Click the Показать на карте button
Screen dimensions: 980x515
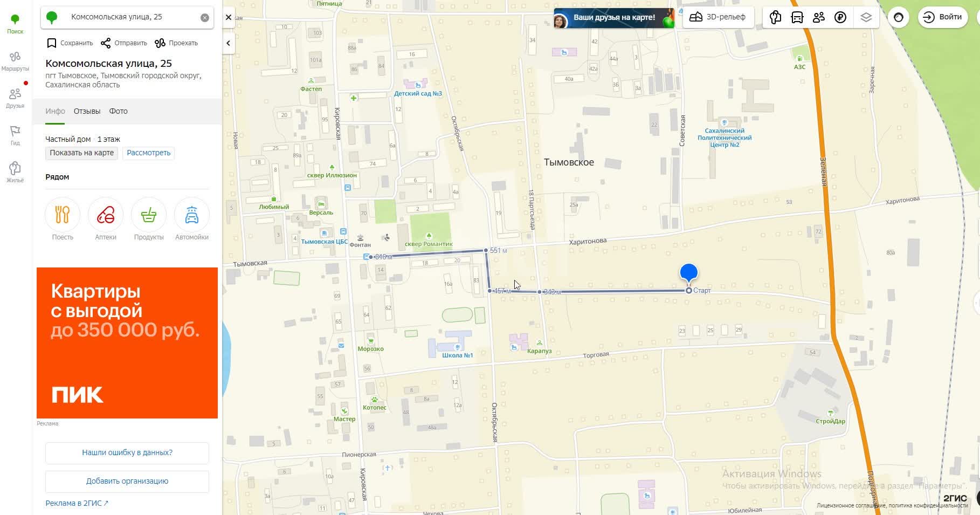(x=81, y=153)
